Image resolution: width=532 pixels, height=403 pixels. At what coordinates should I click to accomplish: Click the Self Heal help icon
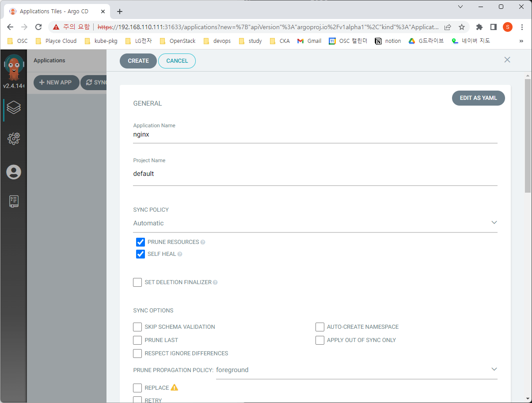point(180,254)
